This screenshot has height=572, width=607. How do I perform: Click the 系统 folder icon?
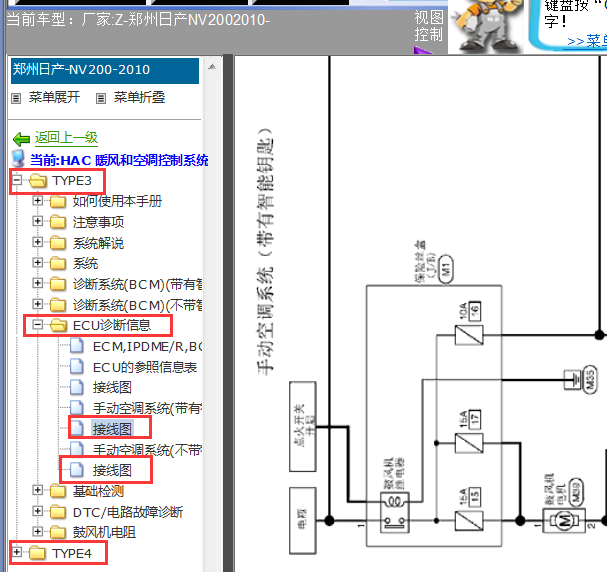[58, 263]
